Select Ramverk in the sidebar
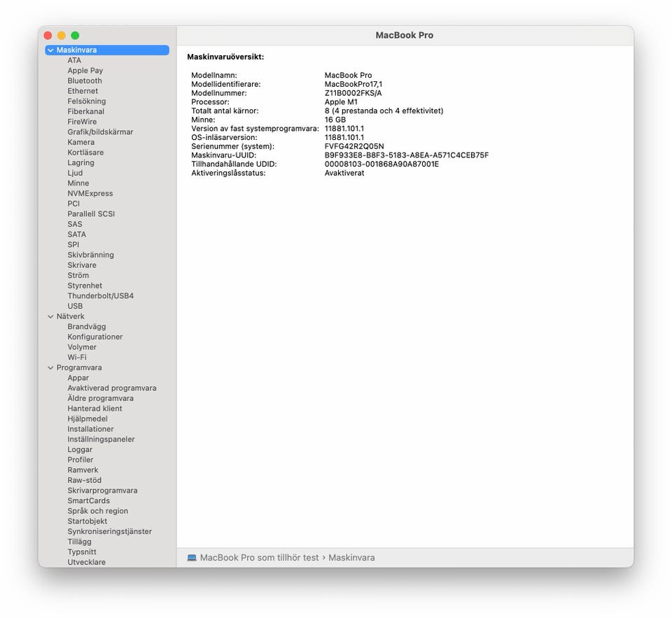Viewport: 672px width, 618px height. pos(83,470)
